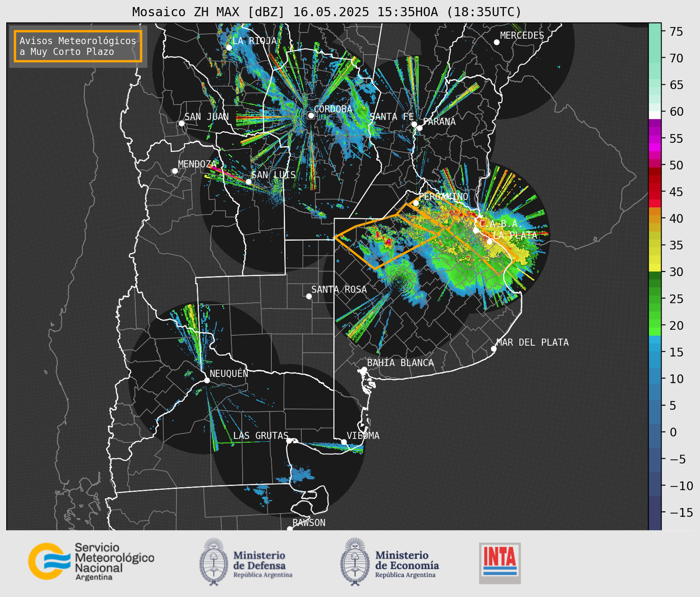Click the INTA logo

point(500,563)
